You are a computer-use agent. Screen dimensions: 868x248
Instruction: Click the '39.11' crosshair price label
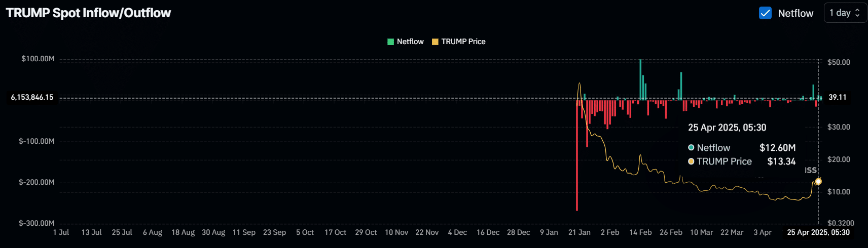[838, 97]
